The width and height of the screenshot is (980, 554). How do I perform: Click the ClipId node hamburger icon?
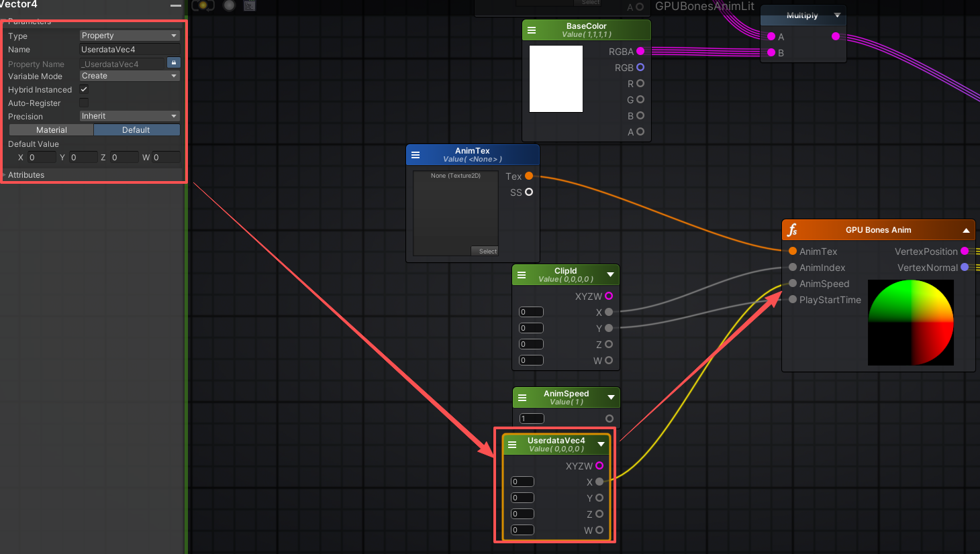[x=522, y=275]
